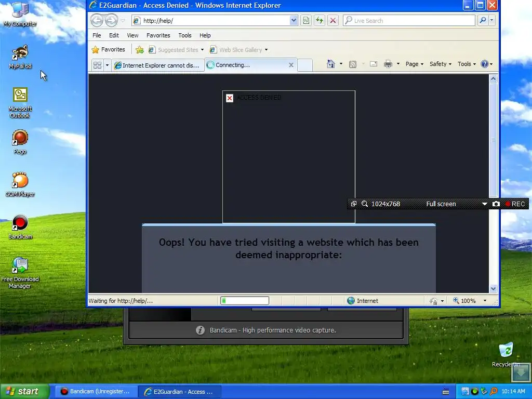532x399 pixels.
Task: Open the Safety menu dropdown
Action: click(441, 64)
